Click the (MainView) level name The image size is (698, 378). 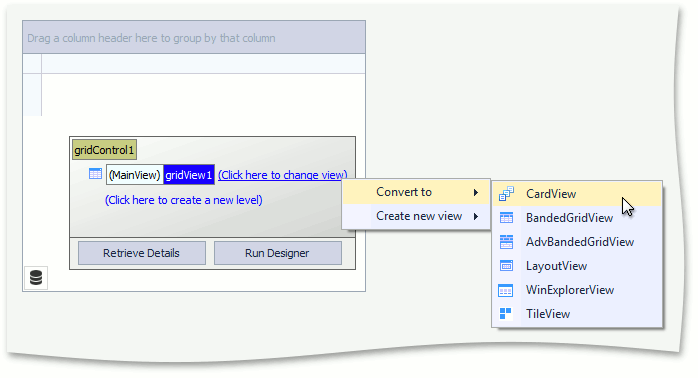(134, 175)
